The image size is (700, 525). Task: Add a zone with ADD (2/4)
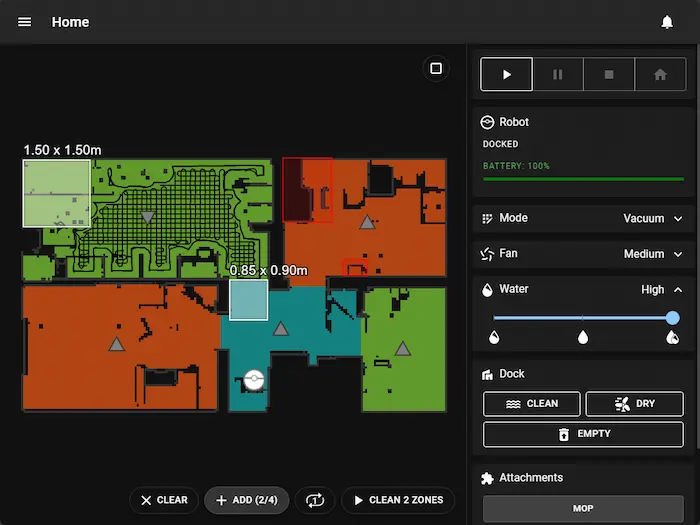[x=247, y=500]
